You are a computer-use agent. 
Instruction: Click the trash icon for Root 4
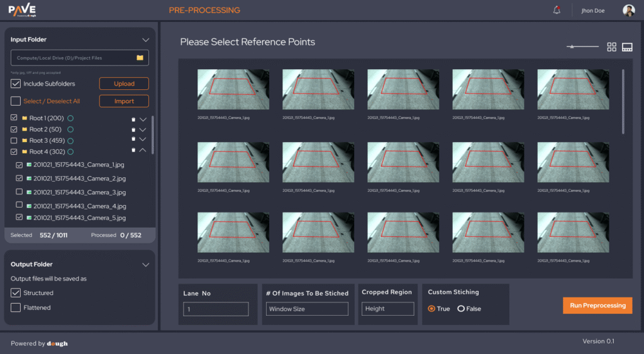point(133,150)
